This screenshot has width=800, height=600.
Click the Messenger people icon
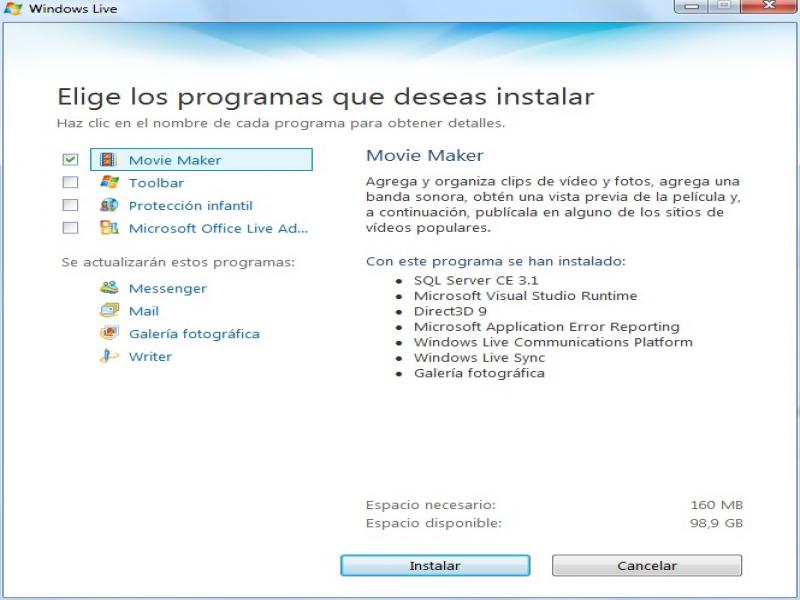click(109, 288)
